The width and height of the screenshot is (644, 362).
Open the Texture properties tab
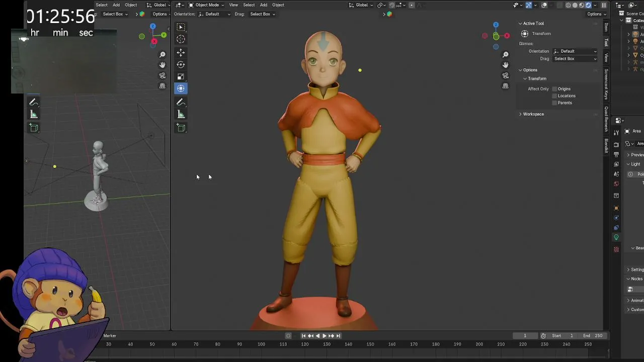(616, 249)
